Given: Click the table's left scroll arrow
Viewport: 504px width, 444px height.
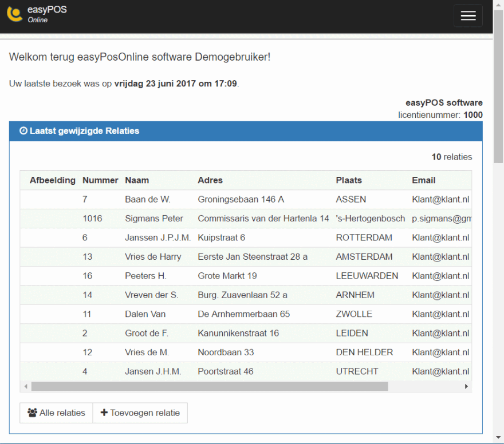Looking at the screenshot, I should click(26, 386).
